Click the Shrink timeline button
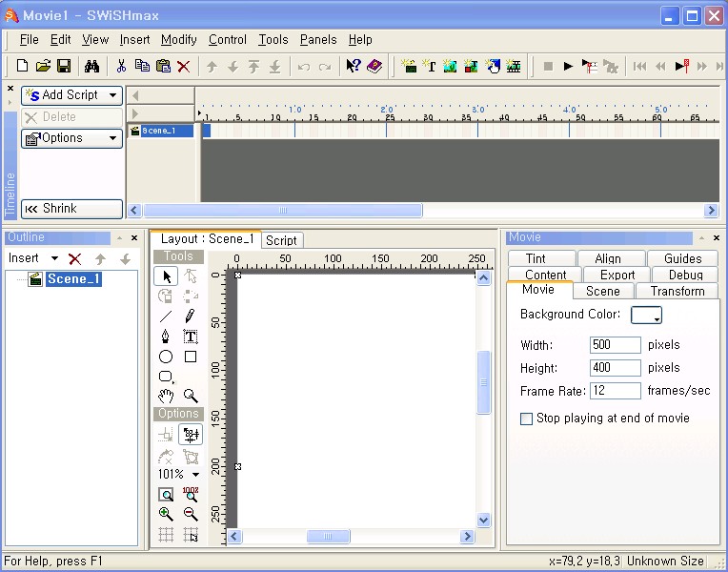Screen dimensions: 728x572 72,209
